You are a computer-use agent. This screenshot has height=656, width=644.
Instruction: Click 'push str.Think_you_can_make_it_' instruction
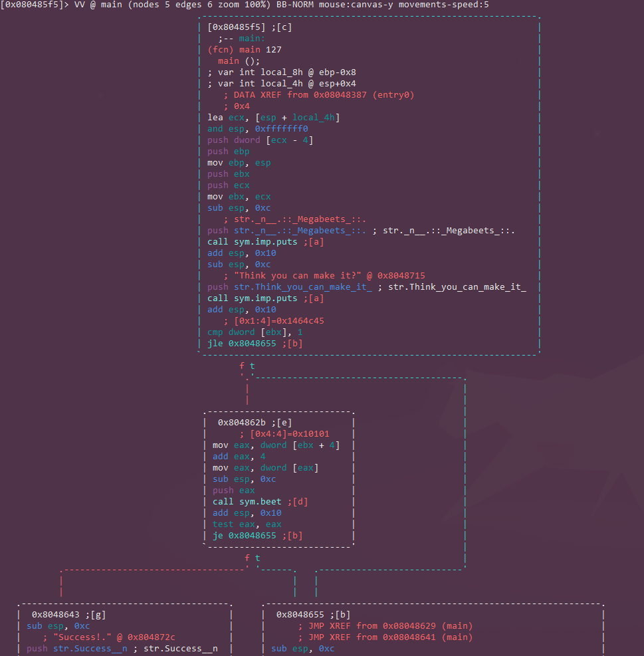coord(290,287)
